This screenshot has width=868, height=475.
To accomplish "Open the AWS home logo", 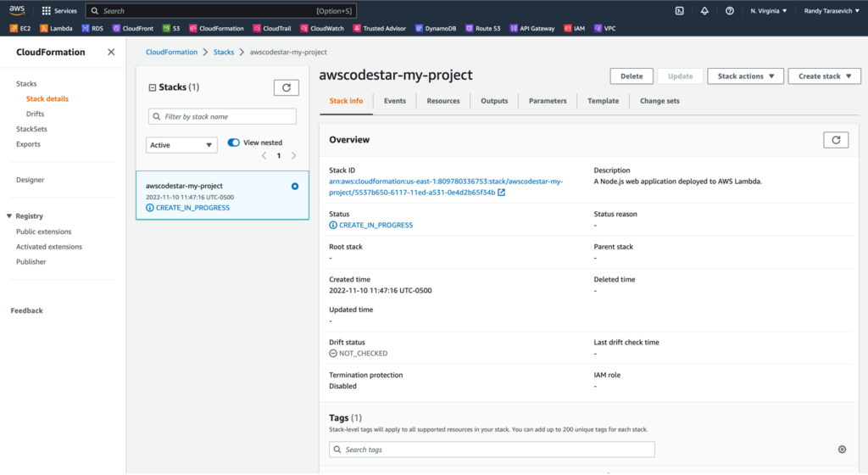I will point(17,10).
